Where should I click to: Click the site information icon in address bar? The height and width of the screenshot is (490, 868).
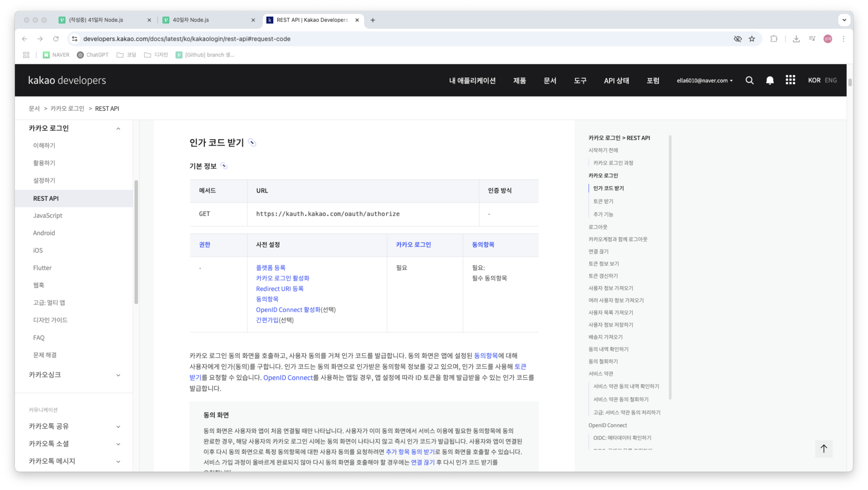tap(75, 39)
